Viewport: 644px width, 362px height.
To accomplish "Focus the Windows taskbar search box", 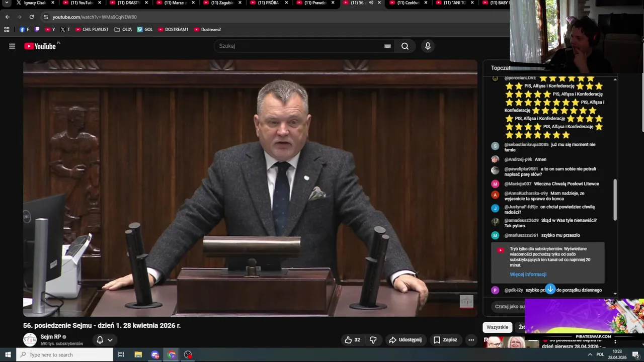I will point(64,354).
